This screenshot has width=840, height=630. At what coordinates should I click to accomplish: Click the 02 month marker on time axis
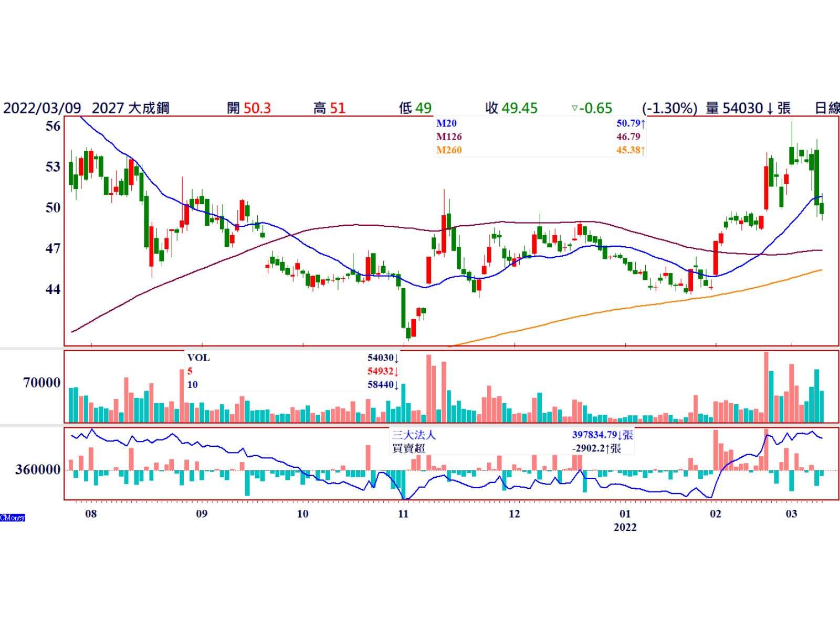tap(716, 513)
